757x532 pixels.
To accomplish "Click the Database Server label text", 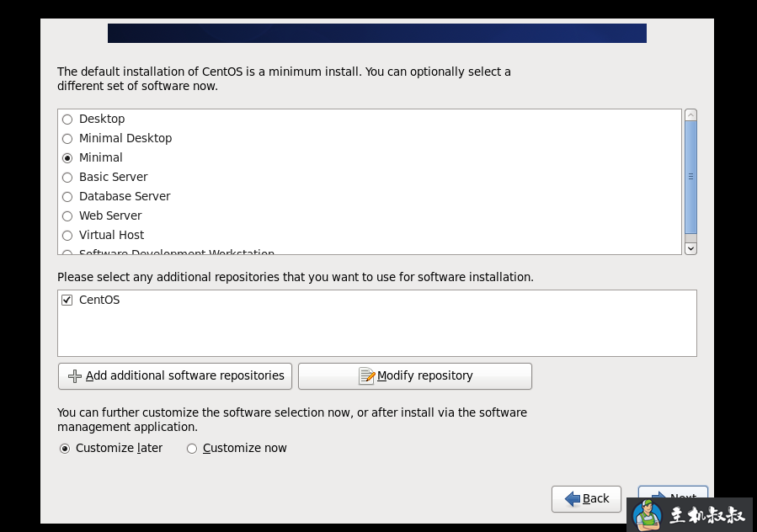I will (125, 196).
